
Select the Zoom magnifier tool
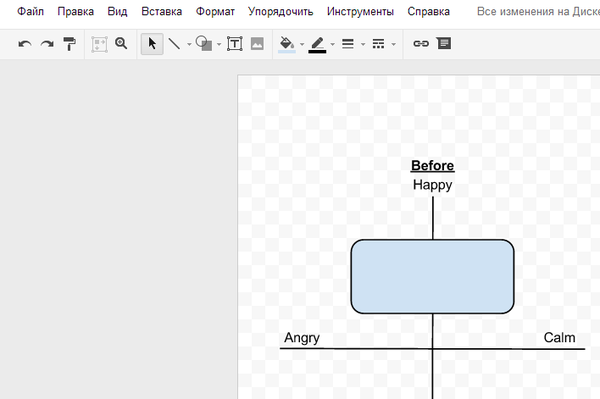[x=121, y=43]
